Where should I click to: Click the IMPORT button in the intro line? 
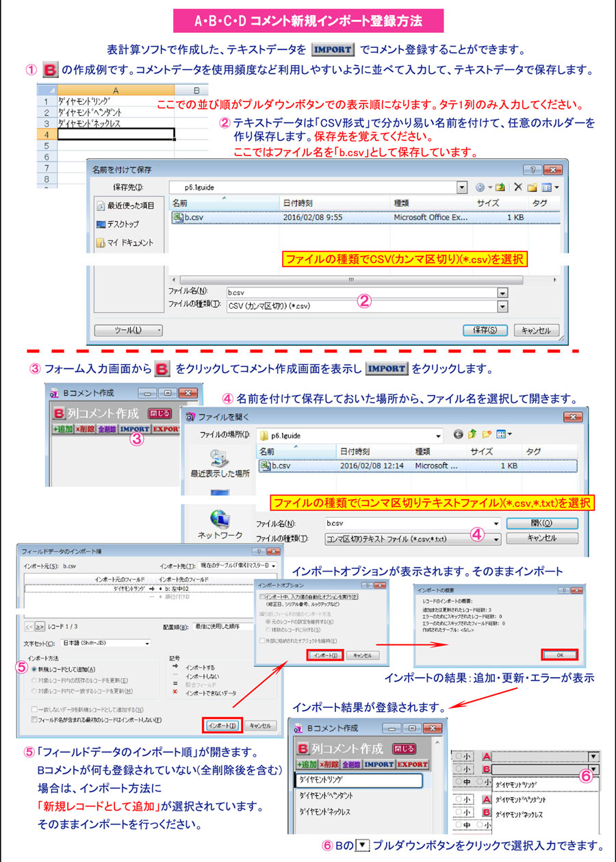coord(332,49)
